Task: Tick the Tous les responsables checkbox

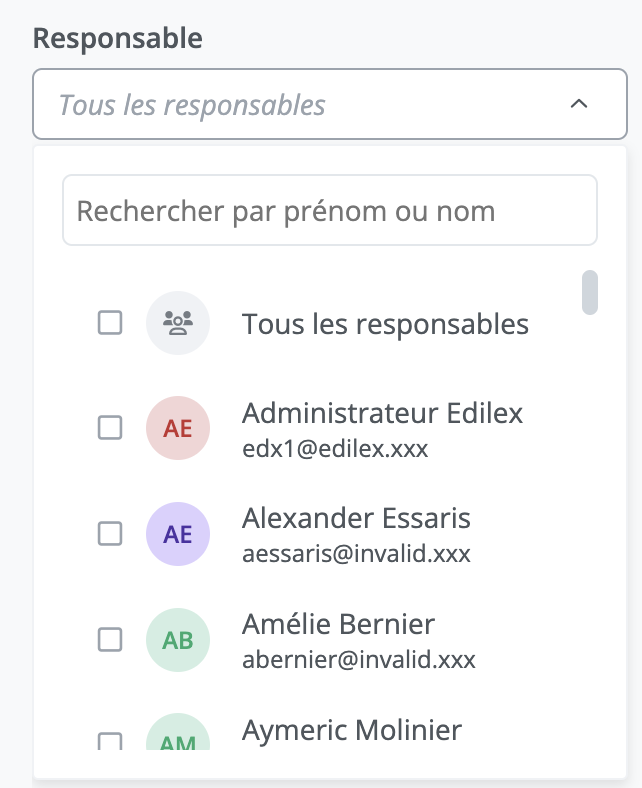Action: 110,323
